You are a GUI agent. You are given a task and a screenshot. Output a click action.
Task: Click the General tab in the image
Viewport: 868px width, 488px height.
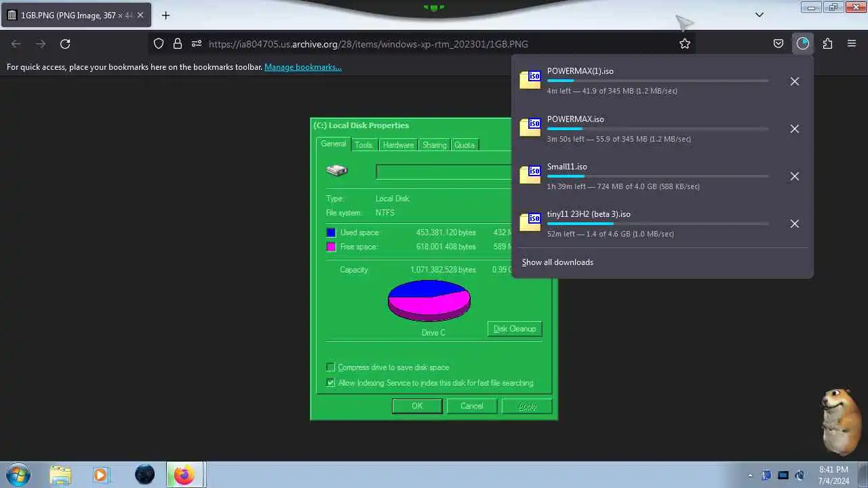tap(334, 144)
